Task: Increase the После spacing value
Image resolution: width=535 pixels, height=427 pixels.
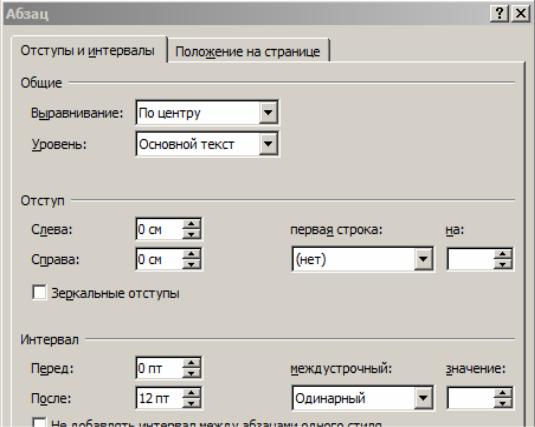Action: point(191,393)
